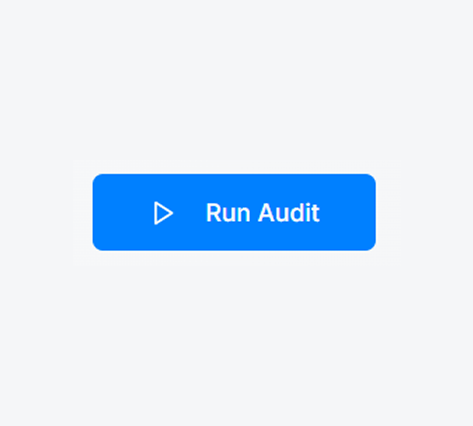
Task: Tap the triangle icon beside Run Audit
Action: (163, 213)
